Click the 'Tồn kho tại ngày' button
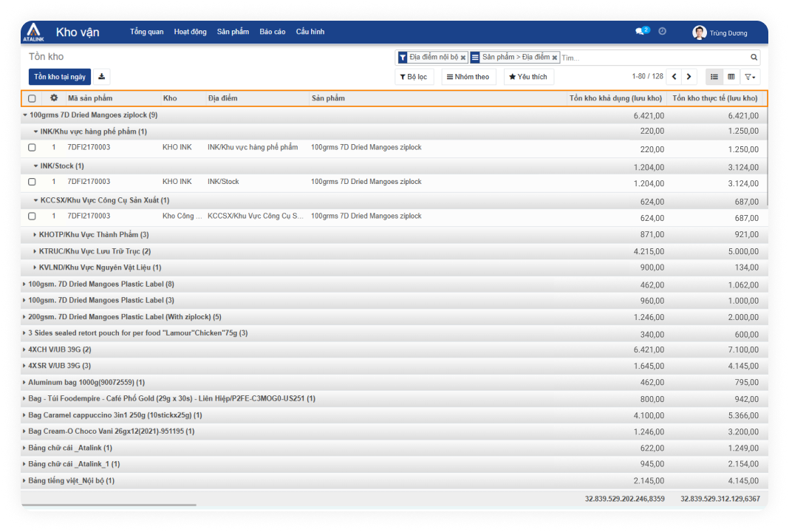This screenshot has width=789, height=532. 60,77
